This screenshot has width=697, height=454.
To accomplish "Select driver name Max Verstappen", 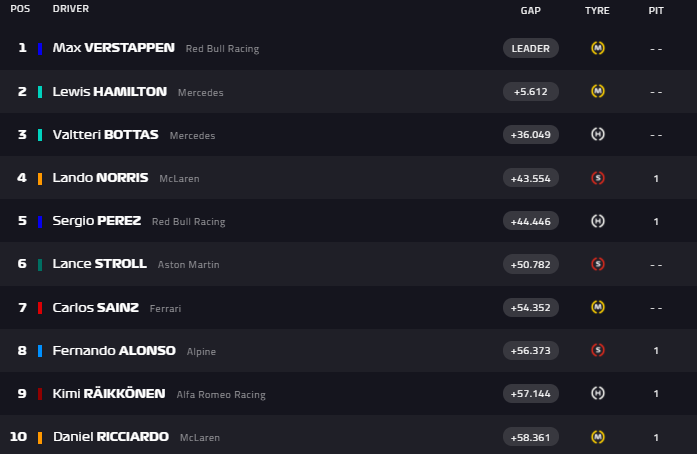I will point(113,47).
